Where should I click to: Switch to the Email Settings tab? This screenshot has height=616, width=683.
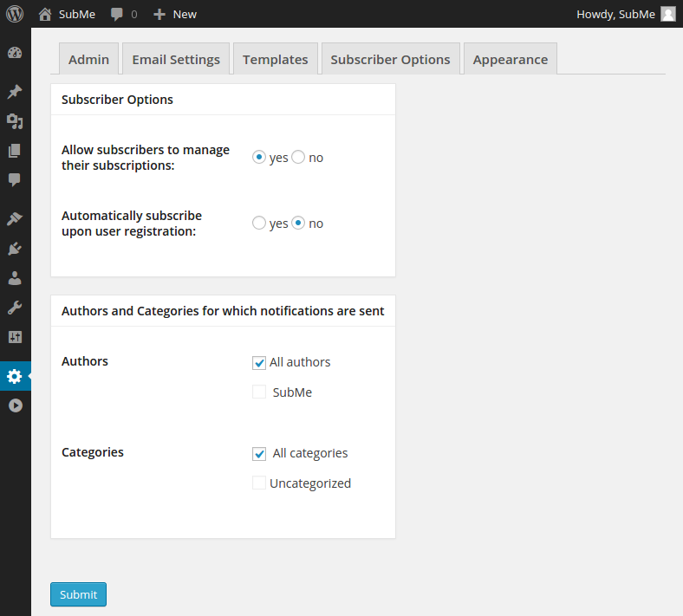(x=176, y=59)
